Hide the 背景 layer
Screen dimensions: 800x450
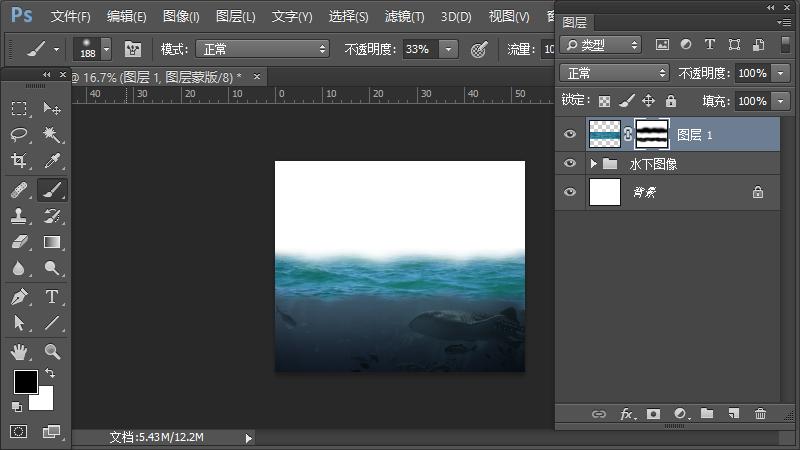[x=570, y=192]
